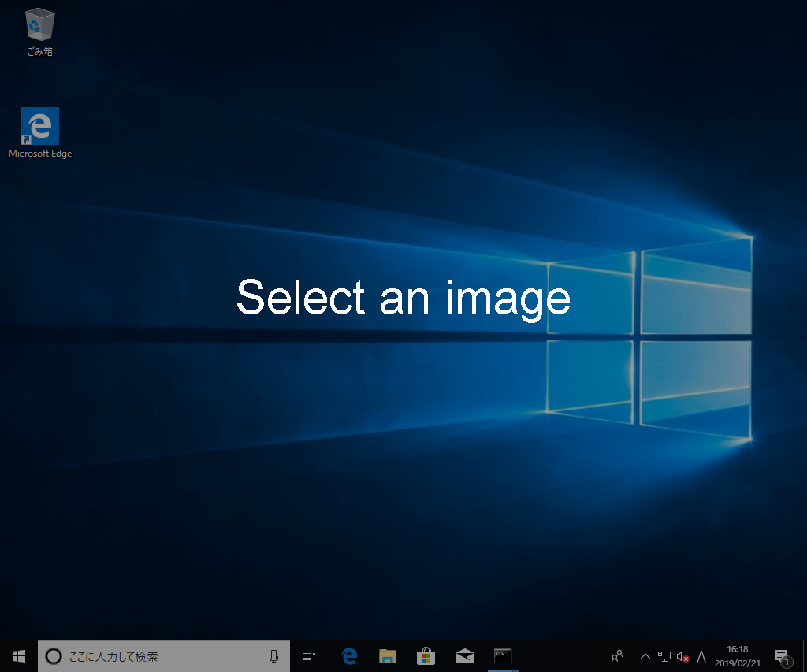Select the Recycle Bin desktop icon
The width and height of the screenshot is (807, 672).
coord(39,32)
